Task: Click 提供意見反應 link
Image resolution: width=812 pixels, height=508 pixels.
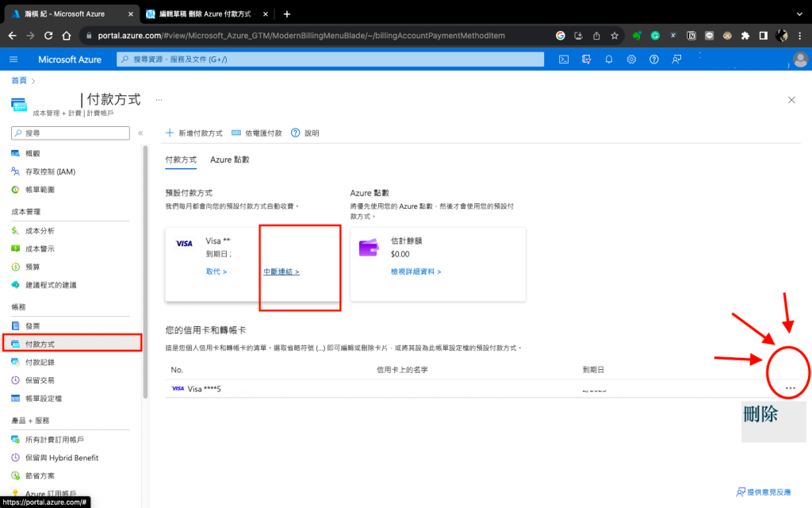Action: point(764,492)
